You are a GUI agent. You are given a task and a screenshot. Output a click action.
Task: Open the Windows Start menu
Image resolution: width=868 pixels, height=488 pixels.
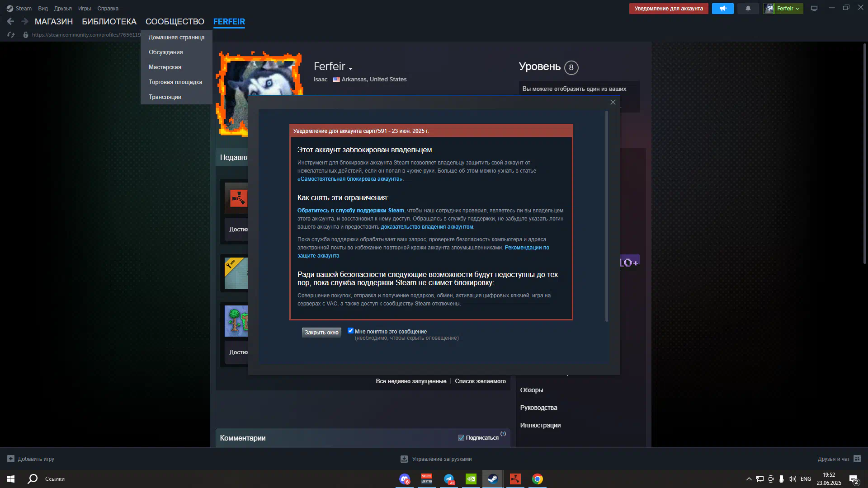point(11,479)
